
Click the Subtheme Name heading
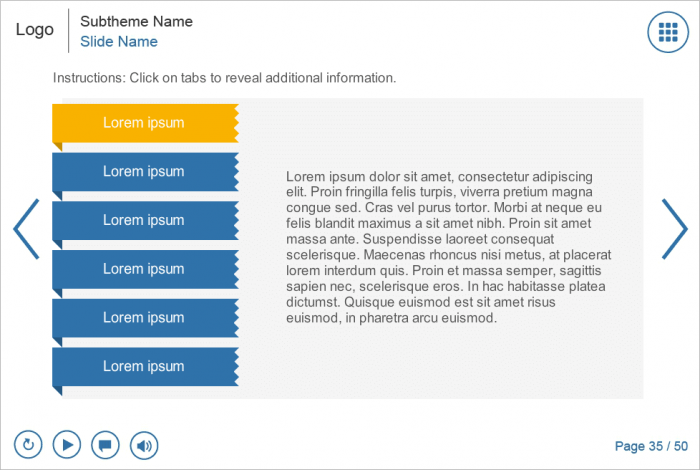tap(136, 21)
